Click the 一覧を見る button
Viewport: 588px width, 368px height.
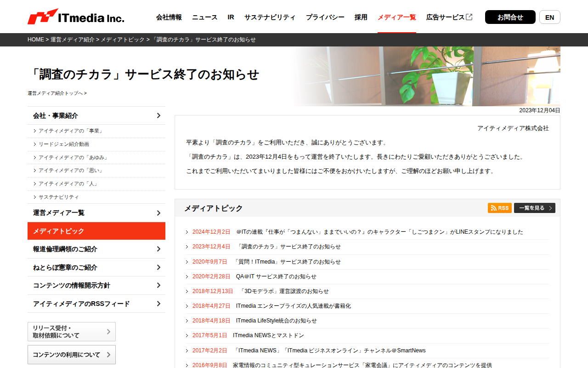click(x=535, y=208)
